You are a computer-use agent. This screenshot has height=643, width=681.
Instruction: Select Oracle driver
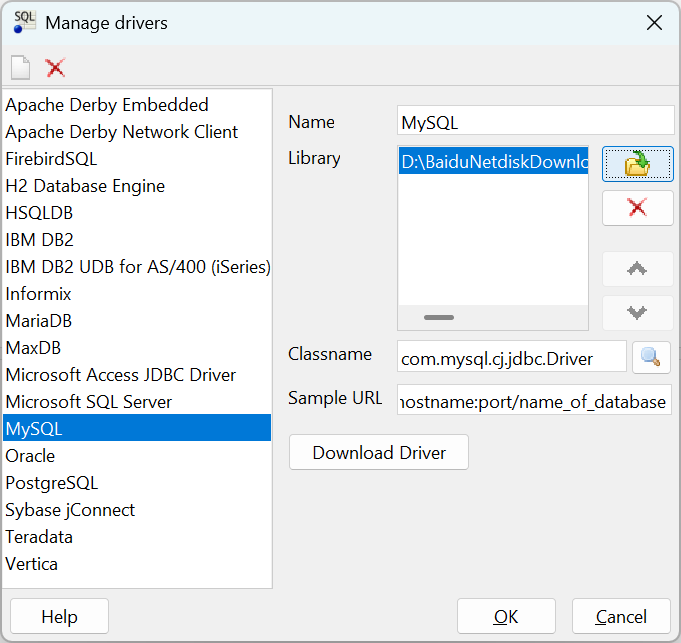point(137,456)
